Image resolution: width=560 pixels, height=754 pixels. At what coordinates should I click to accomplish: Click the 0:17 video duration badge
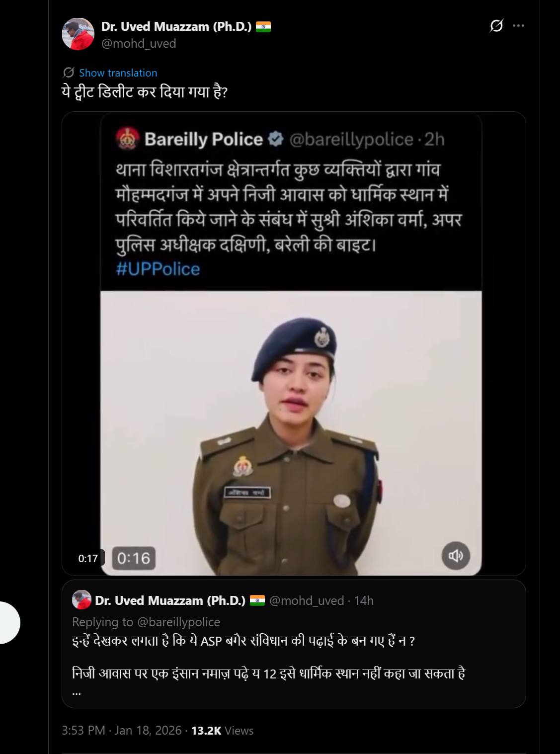pyautogui.click(x=88, y=558)
